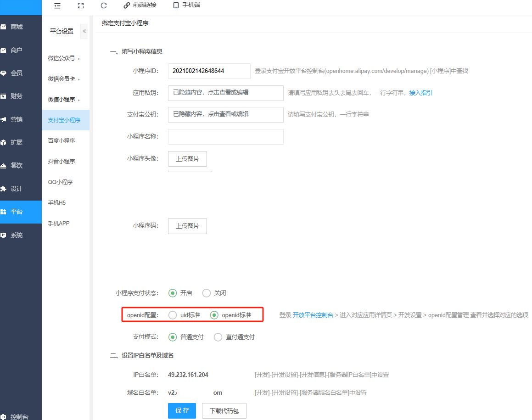The height and width of the screenshot is (420, 532).
Task: Select 关闭 for 小程序支付状态
Action: pyautogui.click(x=207, y=293)
